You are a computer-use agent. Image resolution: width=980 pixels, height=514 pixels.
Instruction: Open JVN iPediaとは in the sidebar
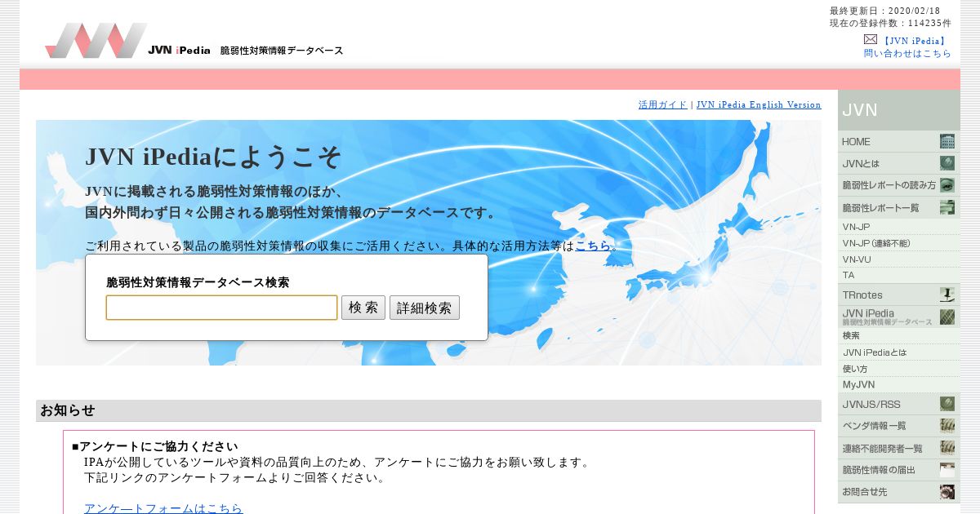(x=898, y=352)
